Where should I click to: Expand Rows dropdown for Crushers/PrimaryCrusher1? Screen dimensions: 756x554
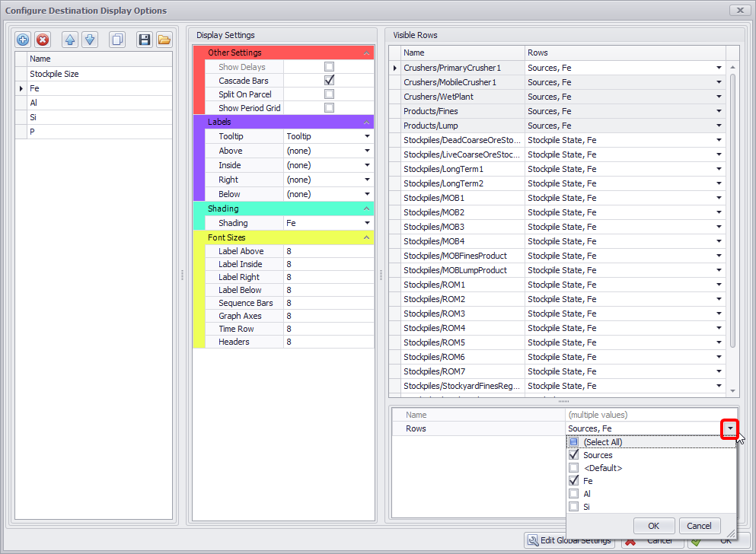tap(718, 68)
